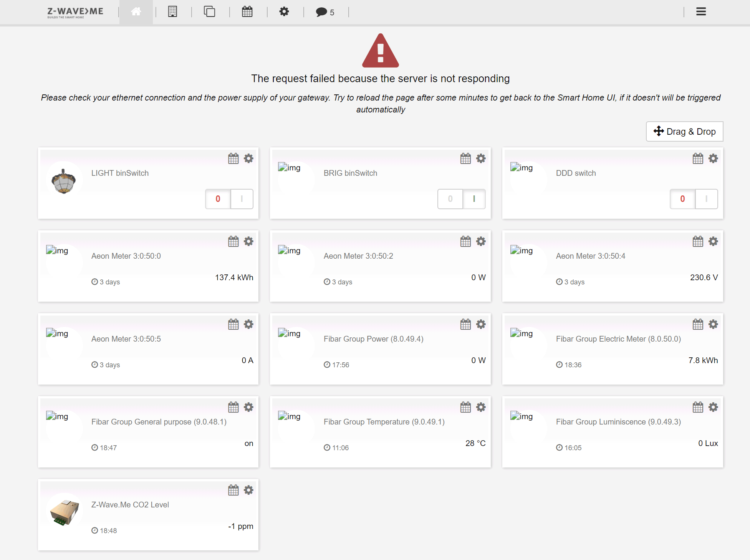
Task: Click the 28 °C temperature value
Action: pyautogui.click(x=475, y=443)
